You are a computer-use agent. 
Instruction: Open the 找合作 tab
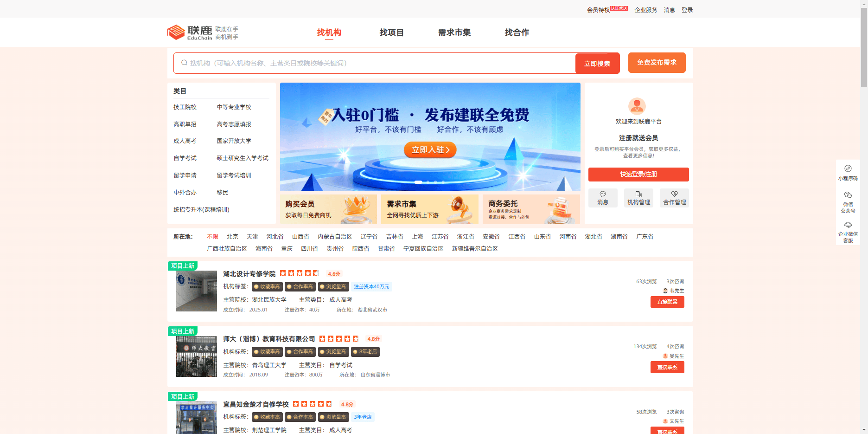517,32
